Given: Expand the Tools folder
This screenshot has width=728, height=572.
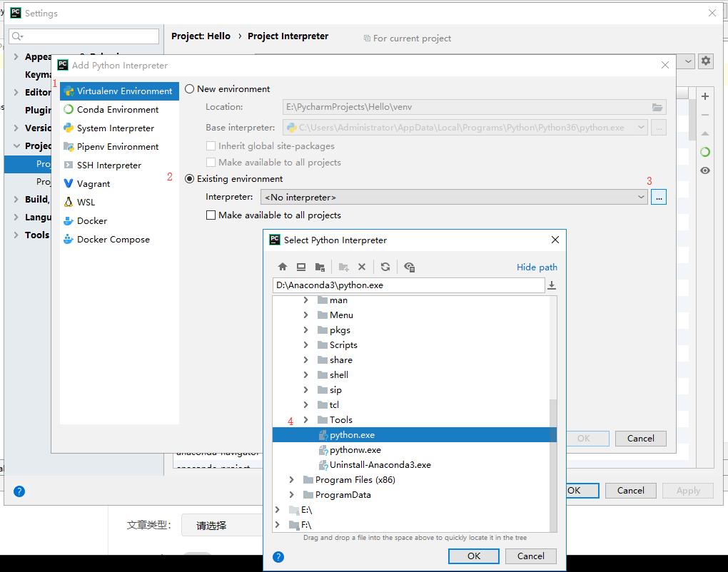Looking at the screenshot, I should pyautogui.click(x=305, y=420).
